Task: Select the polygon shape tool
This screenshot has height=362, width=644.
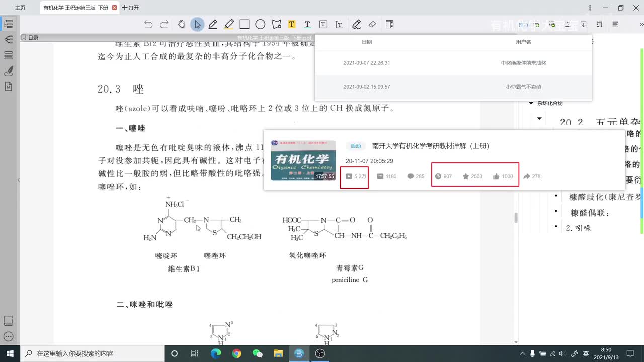Action: [x=276, y=24]
